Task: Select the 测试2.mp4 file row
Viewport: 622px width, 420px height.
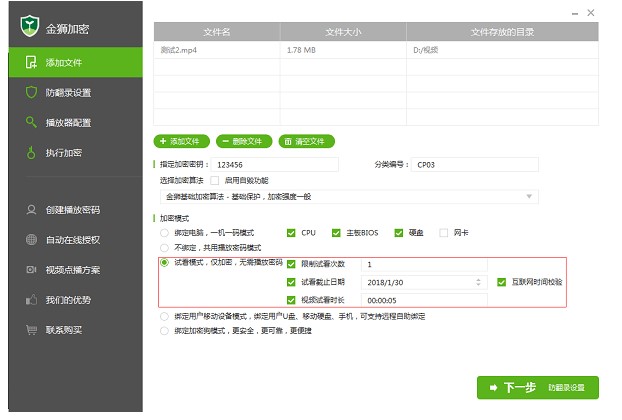Action: [376, 50]
